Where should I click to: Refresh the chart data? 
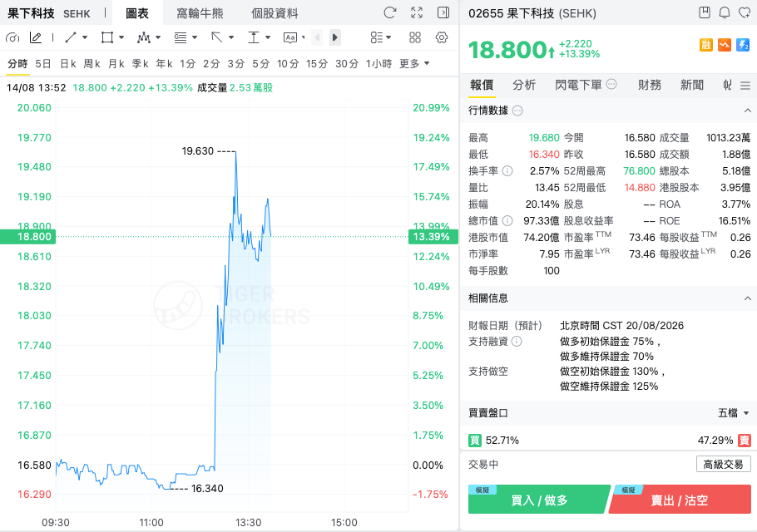click(x=389, y=12)
